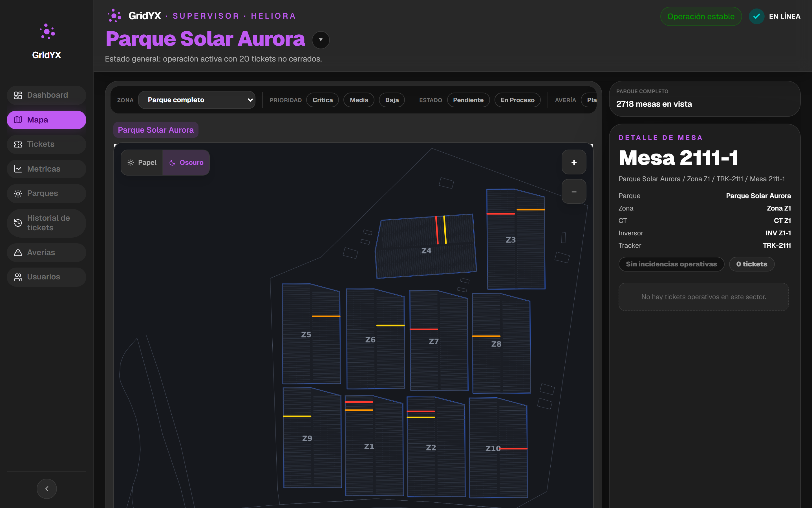812x508 pixels.
Task: Click the Sin incidencias operativas badge
Action: tap(671, 264)
